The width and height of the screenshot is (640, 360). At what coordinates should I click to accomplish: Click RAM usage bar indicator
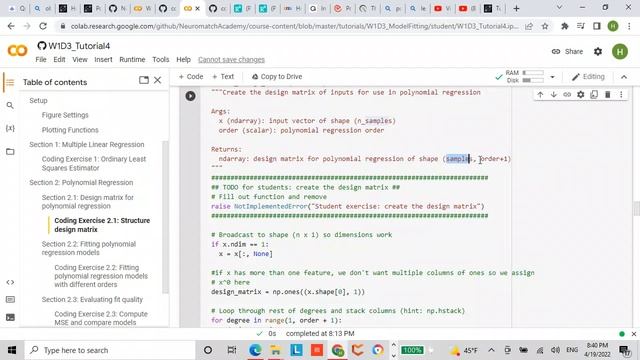tap(533, 73)
